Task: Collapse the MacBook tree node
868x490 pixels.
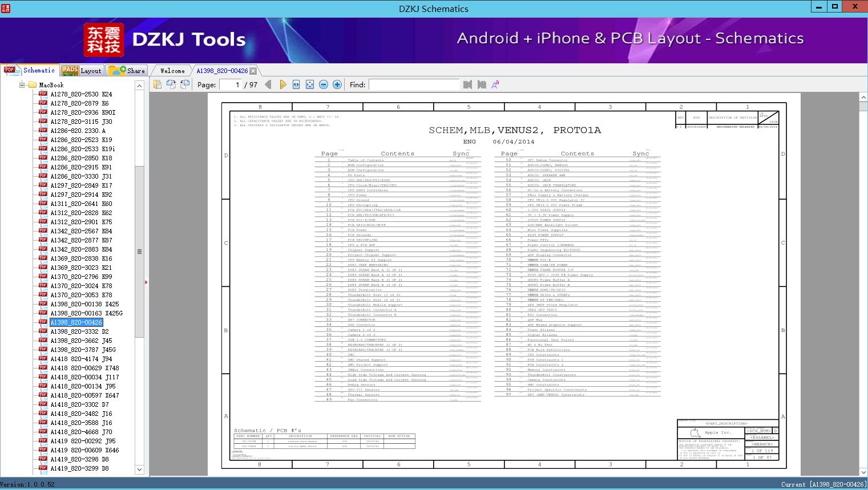Action: [22, 85]
